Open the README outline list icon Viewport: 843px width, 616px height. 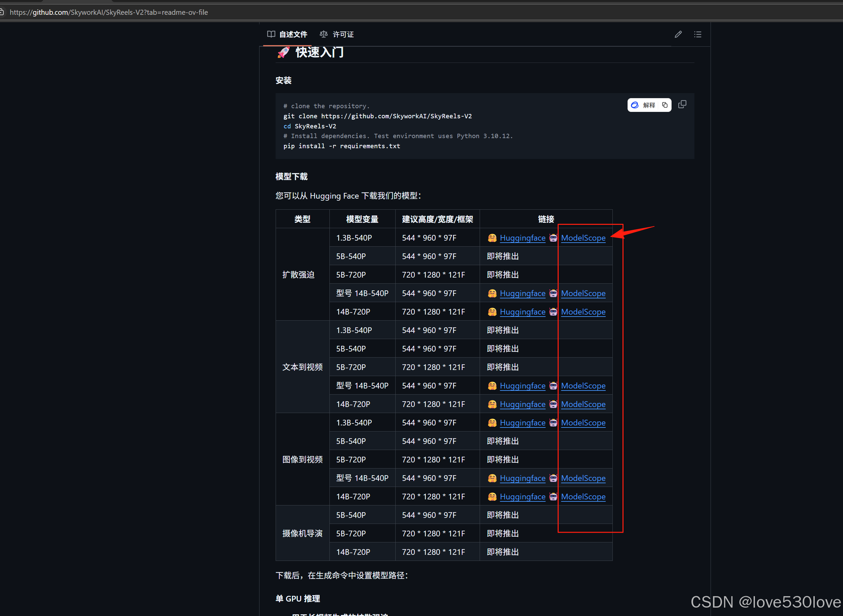[697, 34]
